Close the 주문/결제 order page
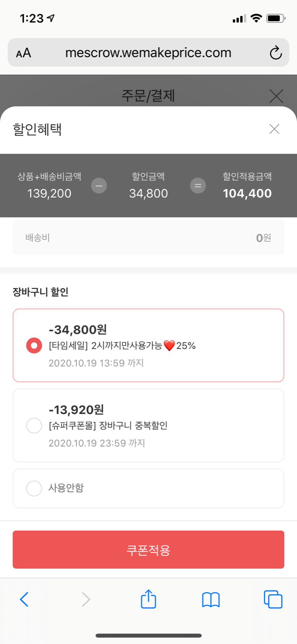 (276, 96)
